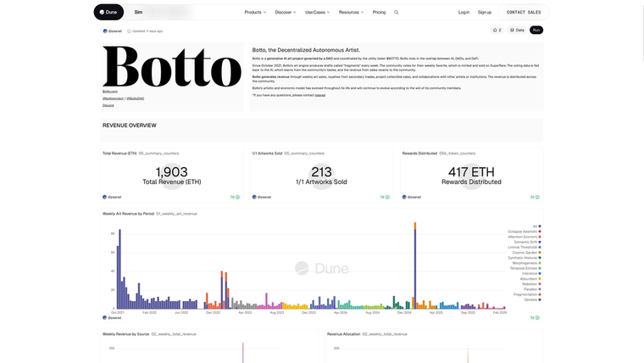The image size is (644, 363).
Task: Toggle Semantic Drift series in legend
Action: (x=527, y=242)
